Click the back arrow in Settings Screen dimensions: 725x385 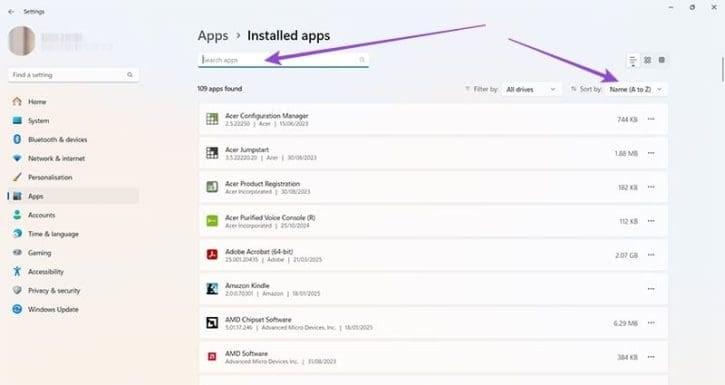(x=11, y=12)
